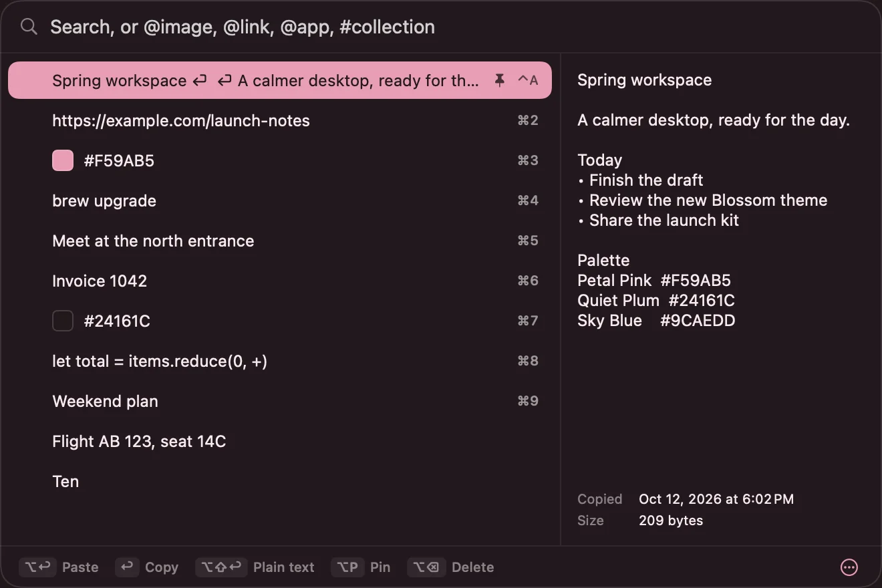Click the Sky Blue #9CAEDD preview line
This screenshot has height=588, width=882.
coord(656,321)
